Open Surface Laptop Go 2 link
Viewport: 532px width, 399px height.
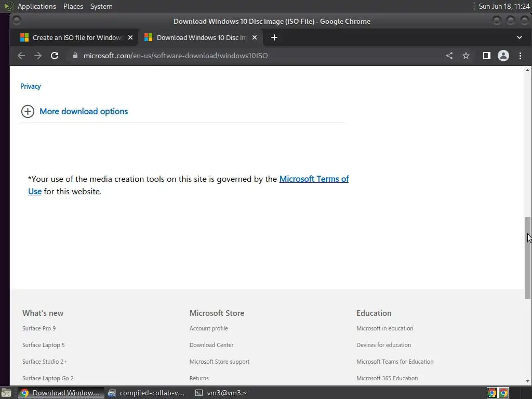(48, 378)
